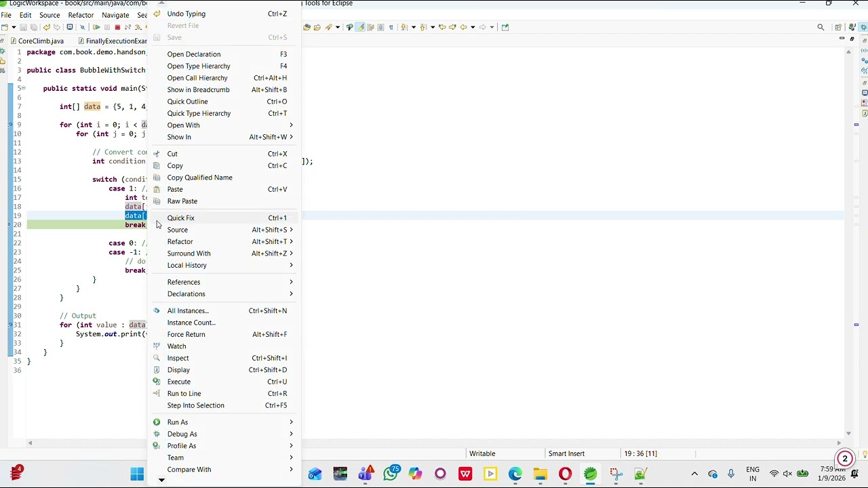The image size is (868, 488).
Task: Toggle Show Whitespace Characters pilcrow icon
Action: pos(391,27)
